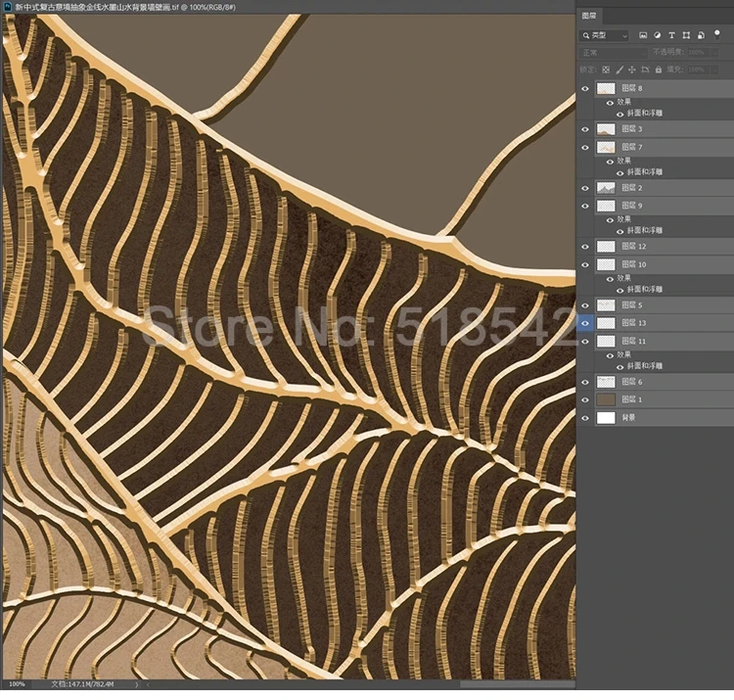734x700 pixels.
Task: Click the zoom percentage field in status bar
Action: 18,683
